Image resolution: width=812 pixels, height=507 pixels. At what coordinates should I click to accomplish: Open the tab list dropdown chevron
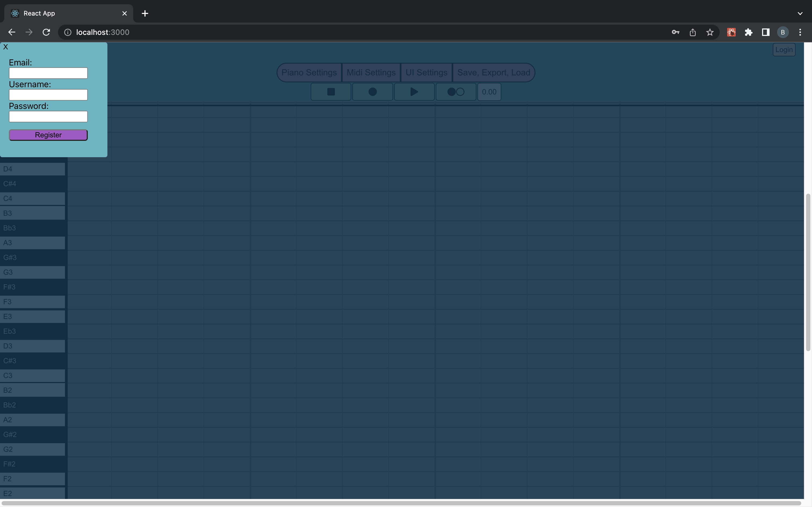click(800, 13)
